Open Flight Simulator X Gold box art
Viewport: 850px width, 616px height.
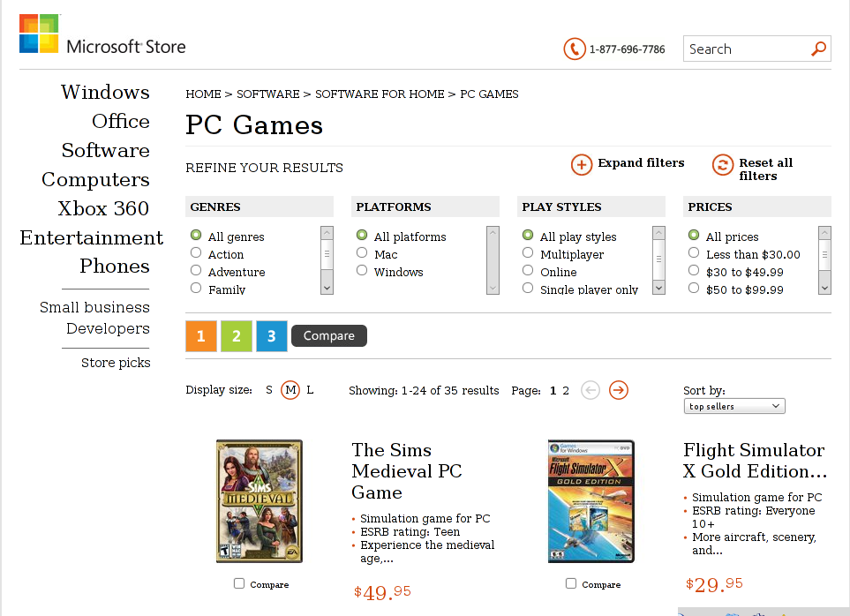coord(590,501)
